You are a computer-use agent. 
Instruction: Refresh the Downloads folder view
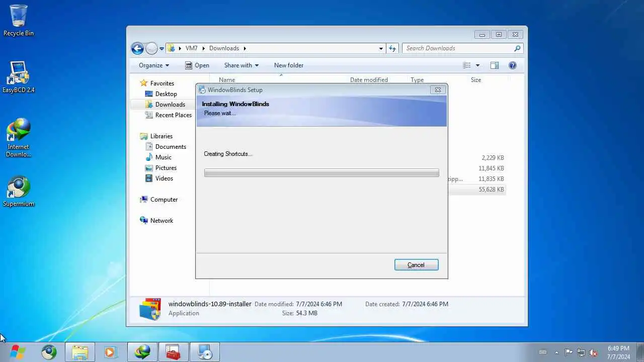click(x=393, y=48)
